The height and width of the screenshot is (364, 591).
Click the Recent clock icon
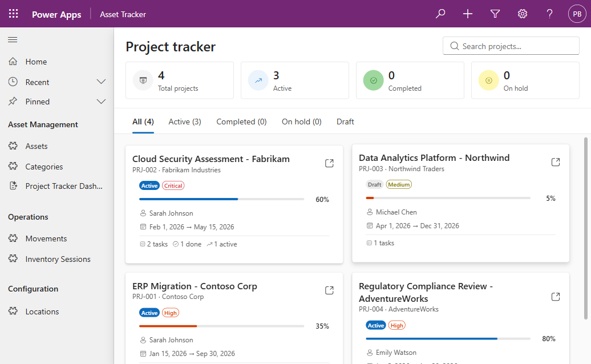click(13, 82)
